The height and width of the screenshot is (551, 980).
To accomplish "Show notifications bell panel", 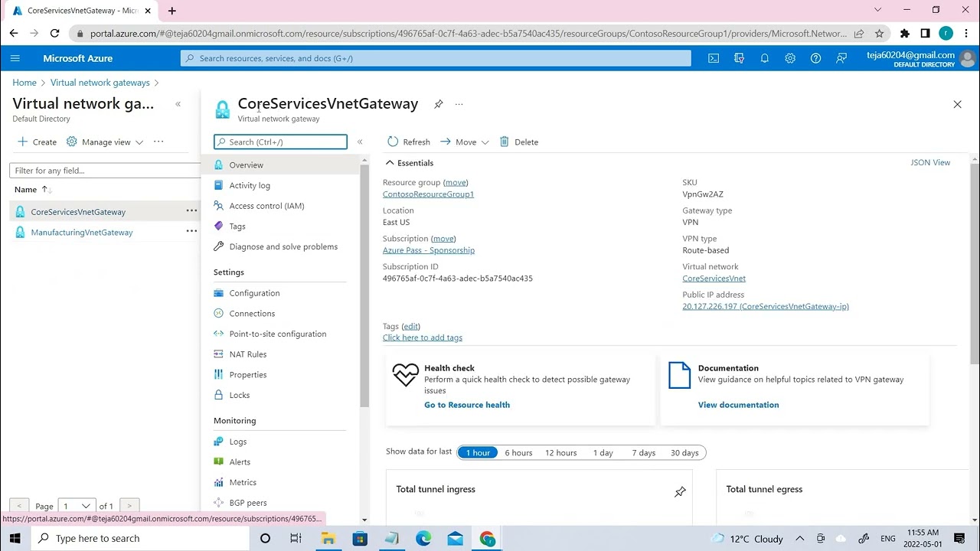I will 764,58.
